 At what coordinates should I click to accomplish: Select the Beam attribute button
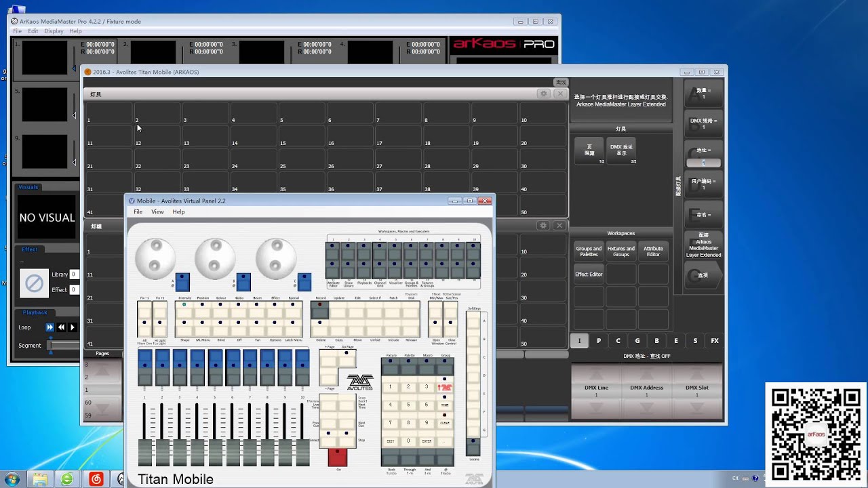coord(256,310)
